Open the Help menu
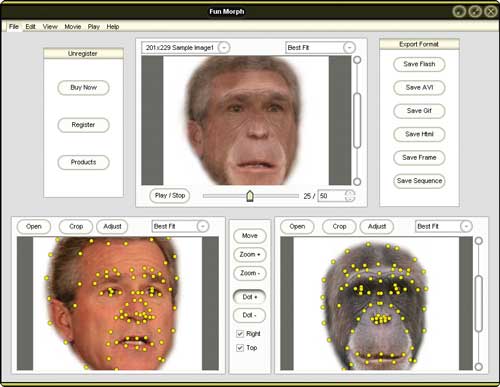Viewport: 500px width, 387px height. click(x=113, y=26)
